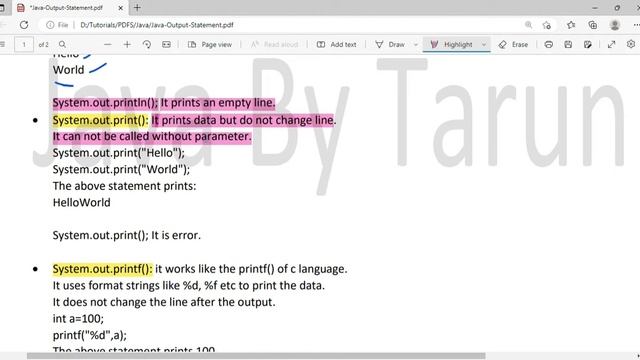Image resolution: width=640 pixels, height=360 pixels.
Task: Click the Save as icon
Action: click(x=588, y=44)
